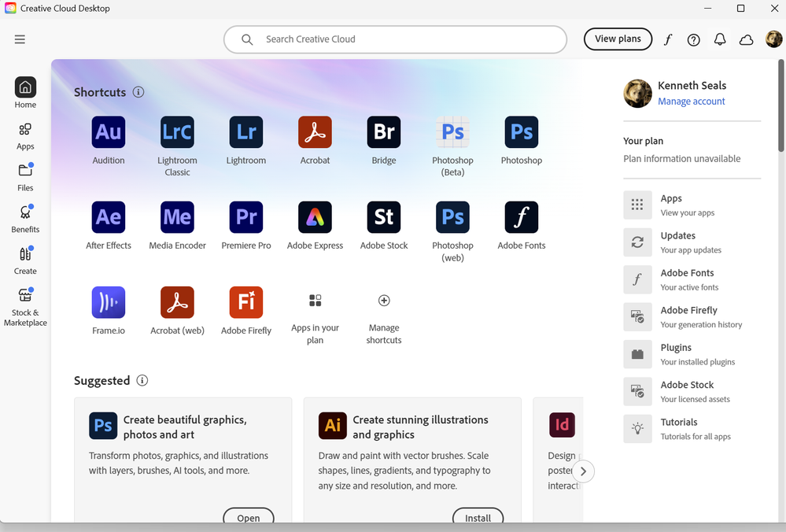The width and height of the screenshot is (786, 532).
Task: Click the InDesign icon in suggested card
Action: (x=562, y=425)
